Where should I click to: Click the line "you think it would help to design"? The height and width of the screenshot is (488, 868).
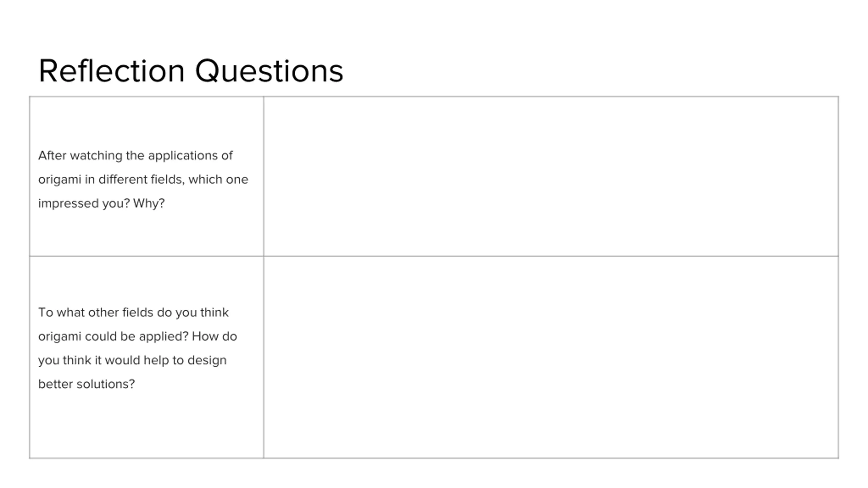(132, 360)
